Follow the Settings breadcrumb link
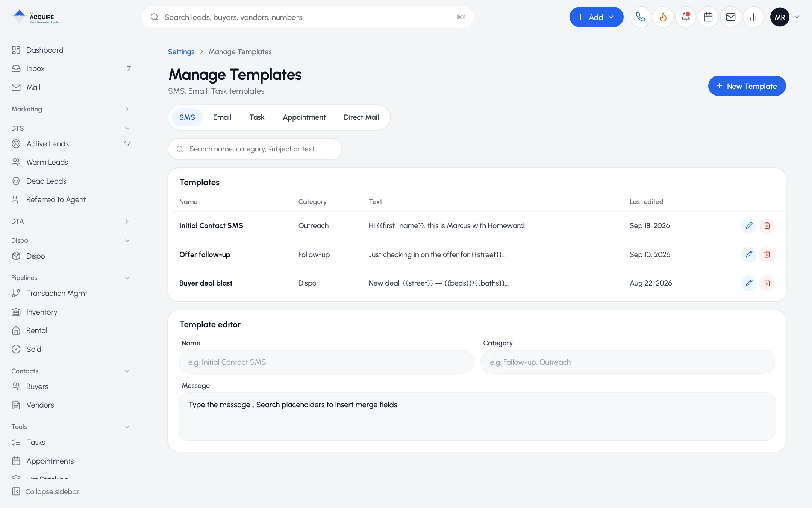The height and width of the screenshot is (508, 812). pos(181,52)
